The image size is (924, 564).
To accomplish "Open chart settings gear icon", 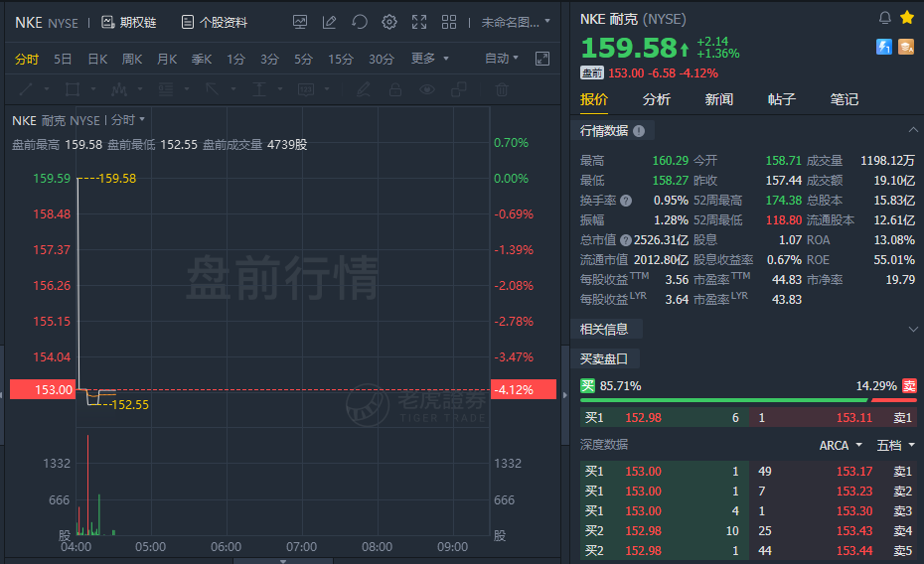I will (389, 23).
